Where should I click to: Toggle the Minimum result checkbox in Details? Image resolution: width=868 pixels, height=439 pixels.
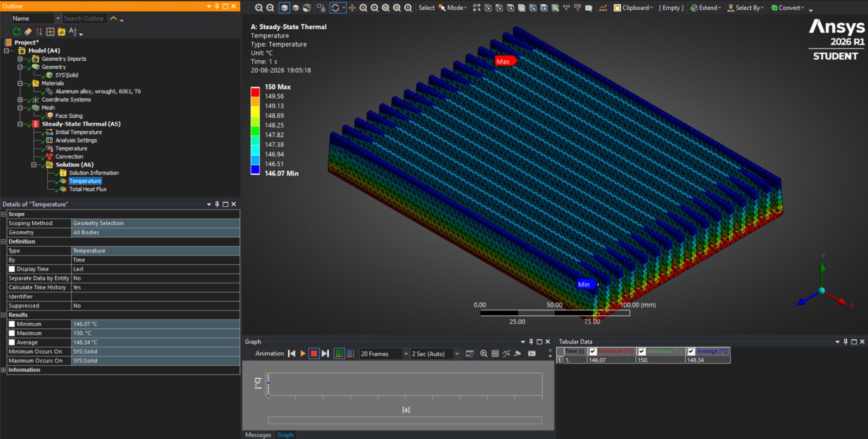point(11,324)
